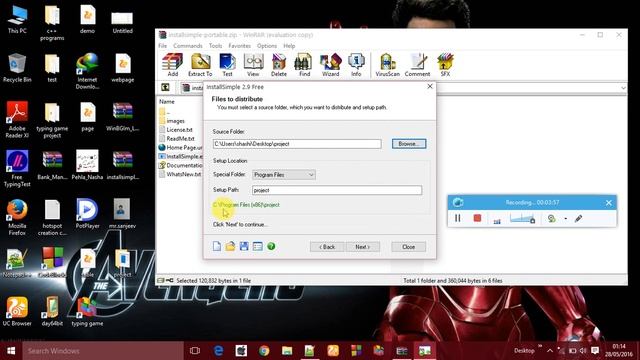Click the save project floppy icon in InstallSimple
Viewport: 640px width, 360px height.
pos(244,246)
